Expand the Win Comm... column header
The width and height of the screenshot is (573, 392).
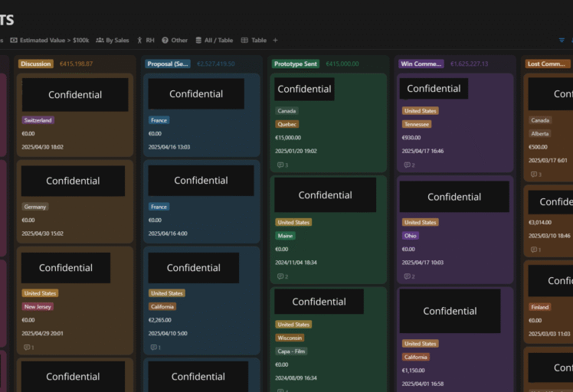pyautogui.click(x=421, y=64)
